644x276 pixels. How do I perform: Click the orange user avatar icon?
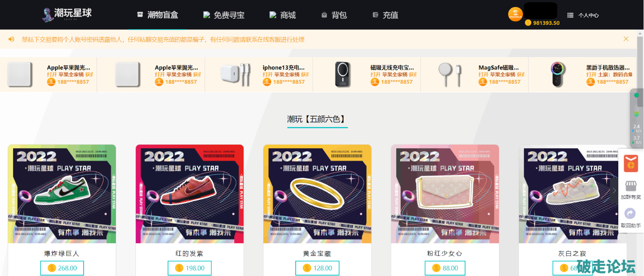[x=516, y=14]
